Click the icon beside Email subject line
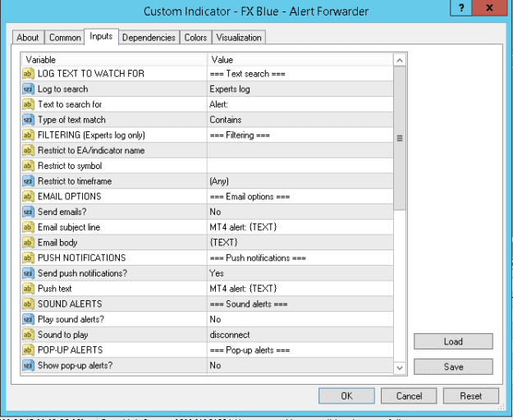The height and width of the screenshot is (420, 513). (x=28, y=227)
